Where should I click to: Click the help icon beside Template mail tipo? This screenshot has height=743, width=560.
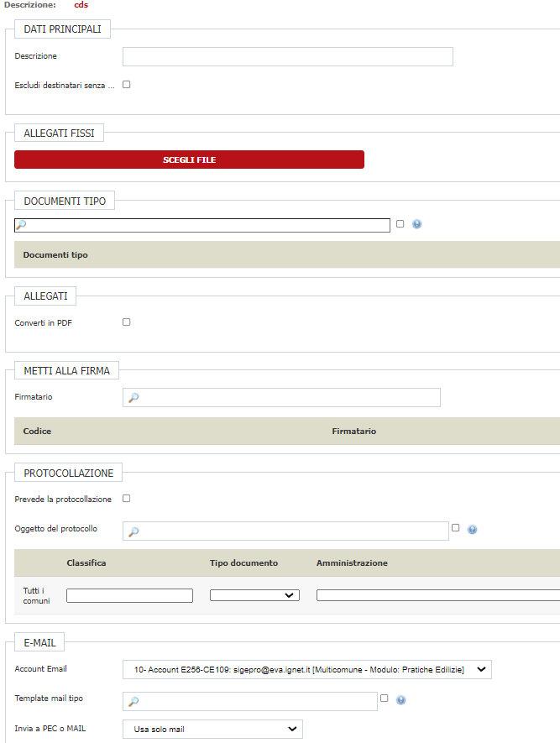(400, 699)
